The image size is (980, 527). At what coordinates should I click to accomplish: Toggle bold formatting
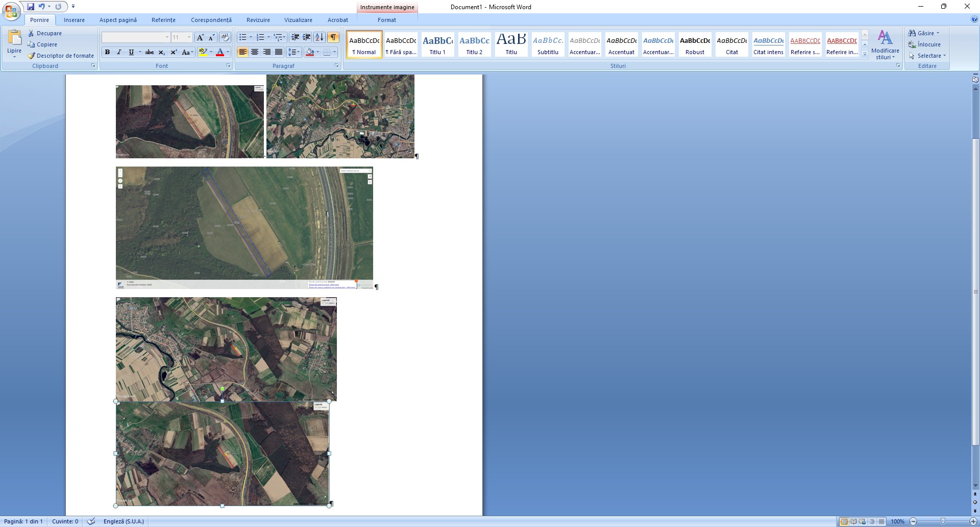(x=107, y=52)
